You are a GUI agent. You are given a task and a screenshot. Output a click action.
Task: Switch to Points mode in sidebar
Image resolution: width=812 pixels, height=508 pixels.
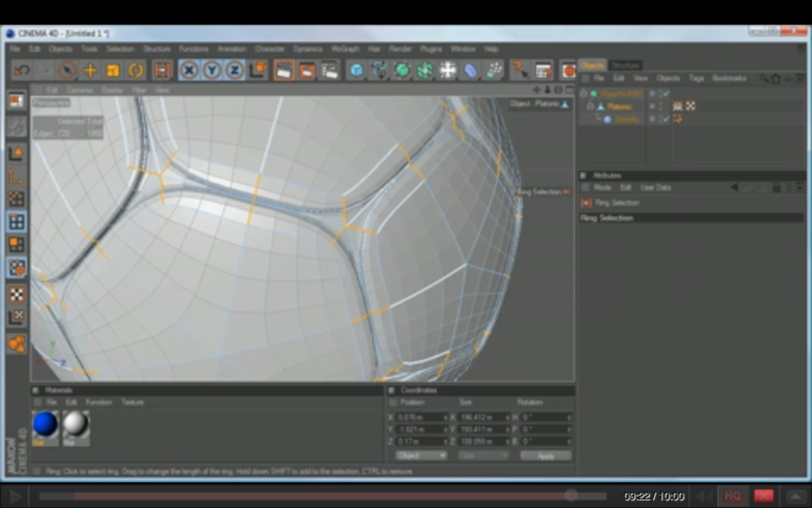tap(16, 199)
